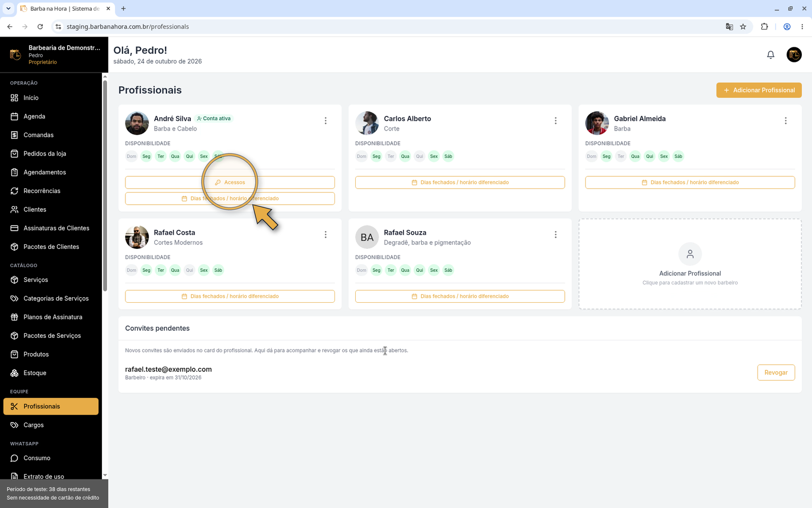Open the user avatar in the top right
The width and height of the screenshot is (812, 508).
(794, 55)
